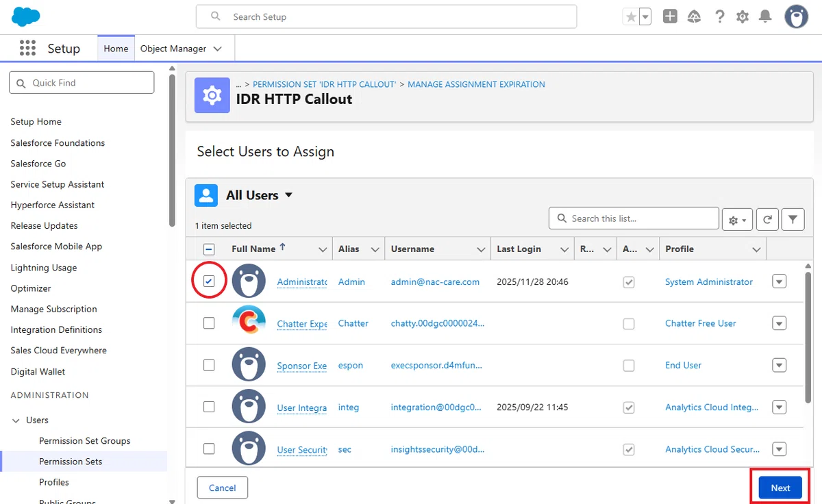
Task: Open Alias column menu chevron
Action: coord(375,249)
